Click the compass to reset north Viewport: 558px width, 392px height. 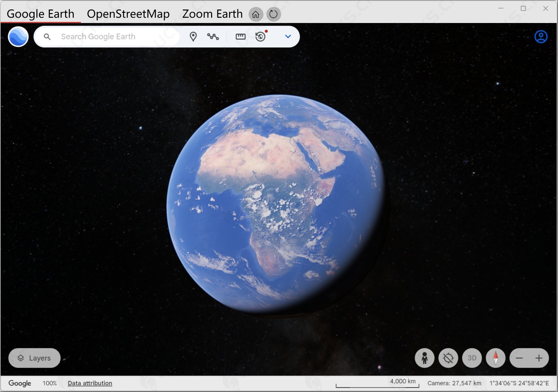coord(496,358)
